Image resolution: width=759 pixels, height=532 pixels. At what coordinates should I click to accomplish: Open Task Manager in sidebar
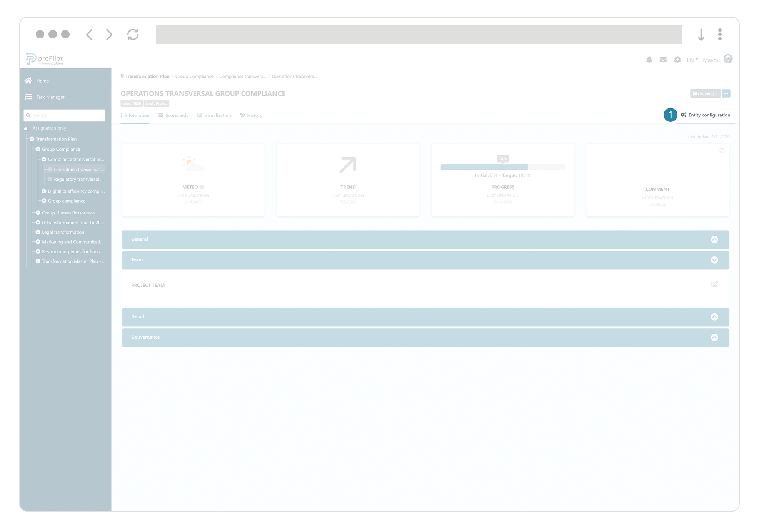(x=50, y=97)
